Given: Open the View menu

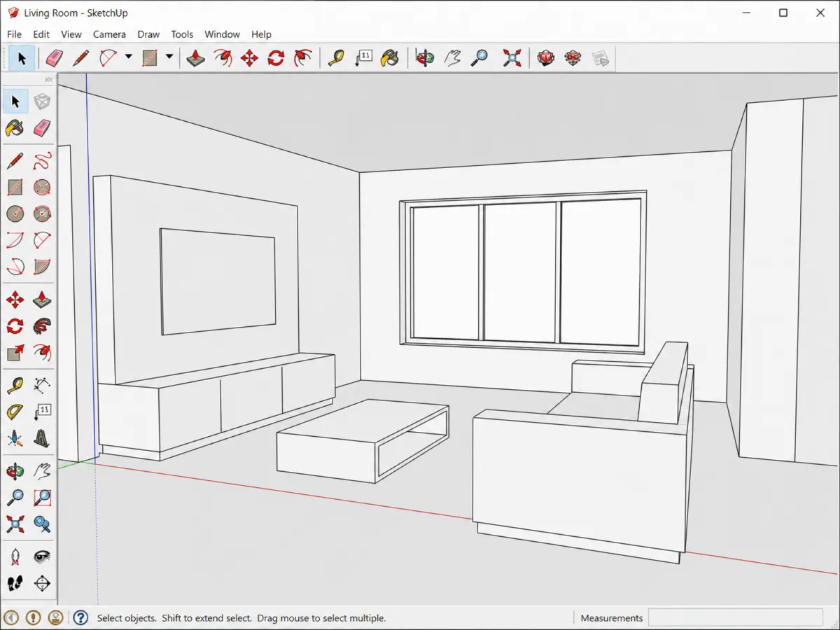Looking at the screenshot, I should 71,34.
